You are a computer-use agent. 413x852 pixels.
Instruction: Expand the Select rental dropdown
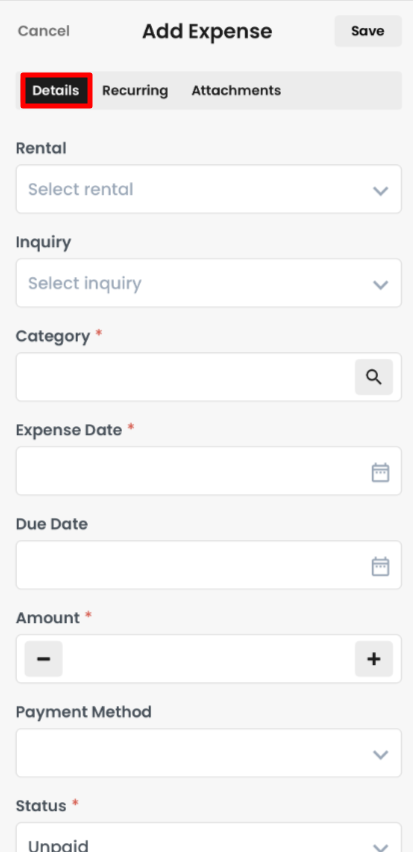pyautogui.click(x=209, y=189)
